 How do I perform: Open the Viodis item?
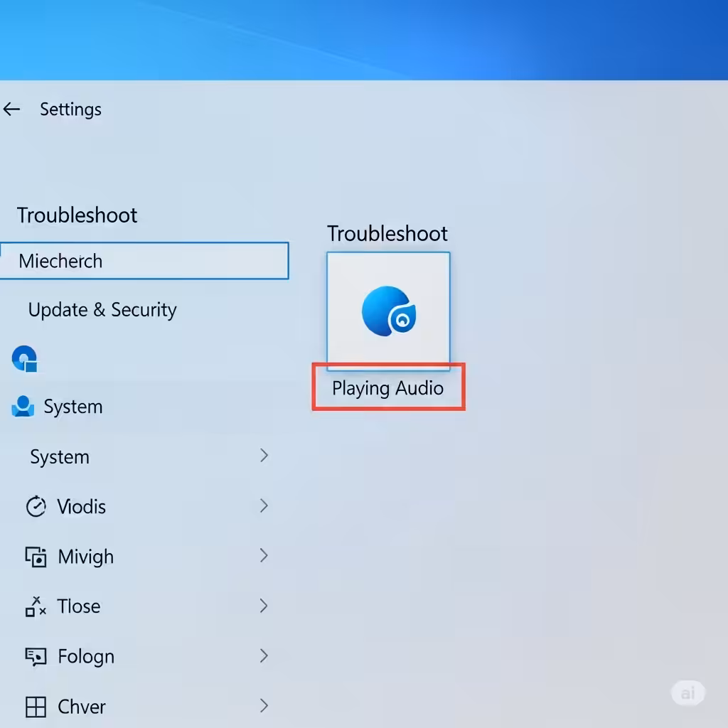coord(81,506)
